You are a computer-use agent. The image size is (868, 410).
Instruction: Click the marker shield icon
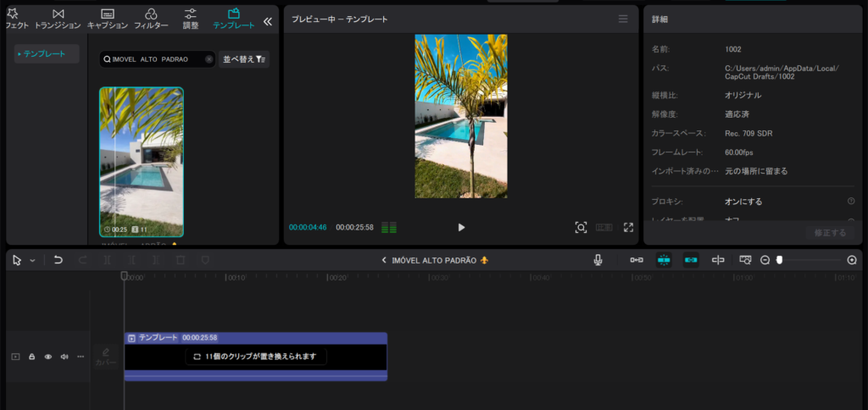point(205,260)
